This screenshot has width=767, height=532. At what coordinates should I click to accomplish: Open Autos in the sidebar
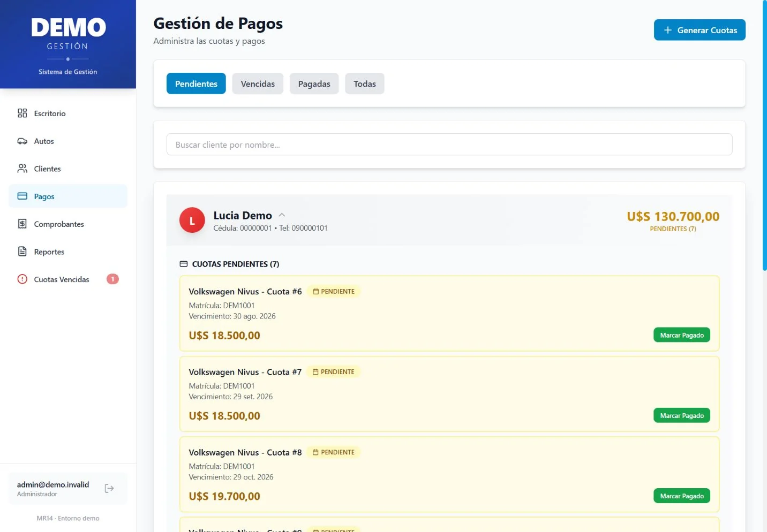pos(68,141)
